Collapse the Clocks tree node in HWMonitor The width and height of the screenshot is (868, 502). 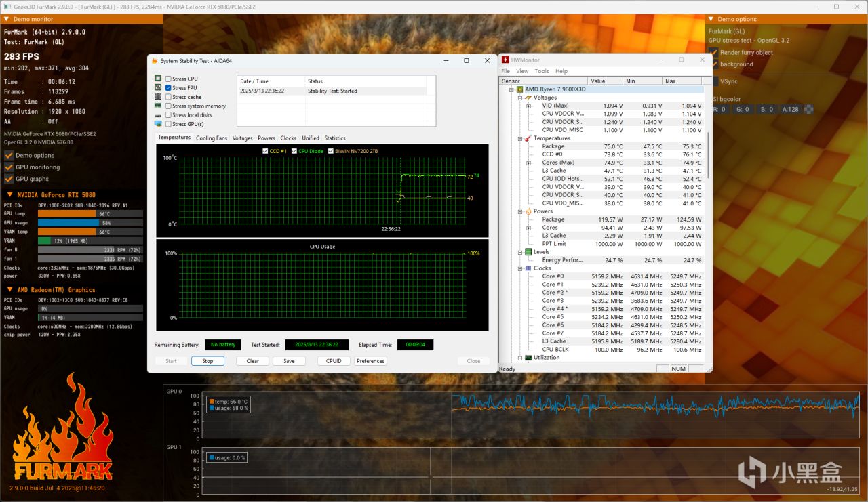(519, 268)
